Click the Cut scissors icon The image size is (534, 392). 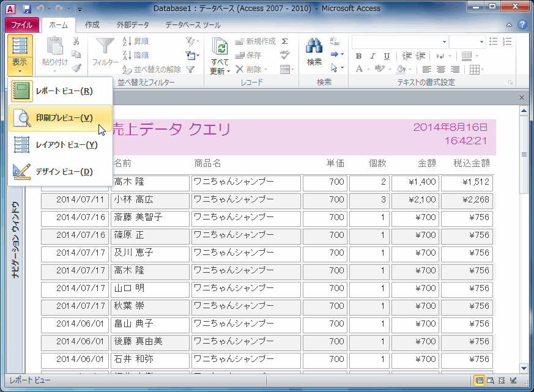click(x=76, y=41)
